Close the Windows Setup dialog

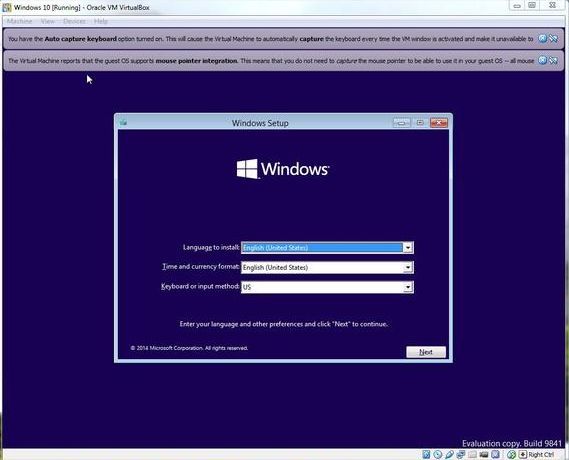[439, 123]
